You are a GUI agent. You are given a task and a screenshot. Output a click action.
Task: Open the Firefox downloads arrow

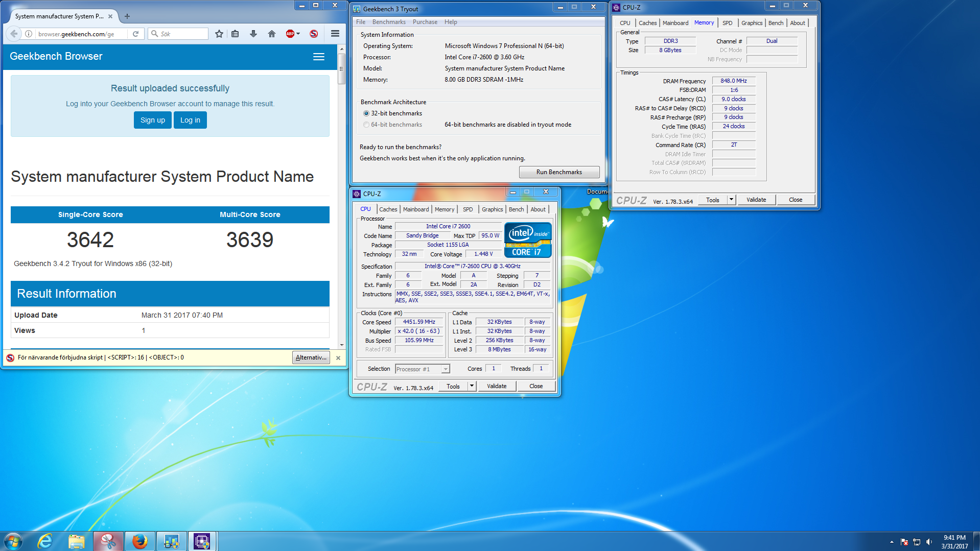[x=253, y=34]
